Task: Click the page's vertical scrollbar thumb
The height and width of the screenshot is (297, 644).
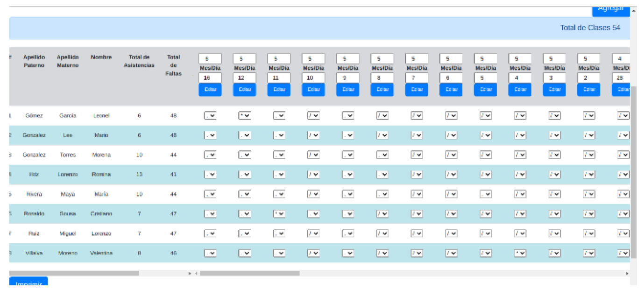Action: (634, 171)
